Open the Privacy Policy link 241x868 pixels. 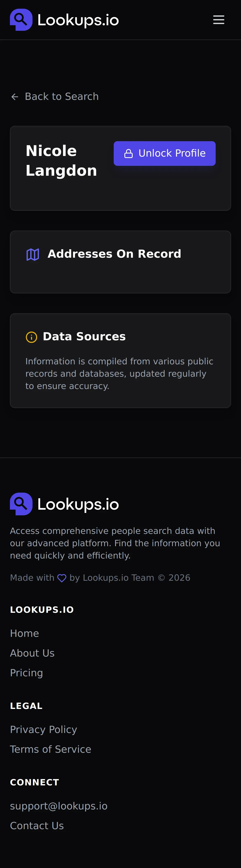pyautogui.click(x=43, y=729)
